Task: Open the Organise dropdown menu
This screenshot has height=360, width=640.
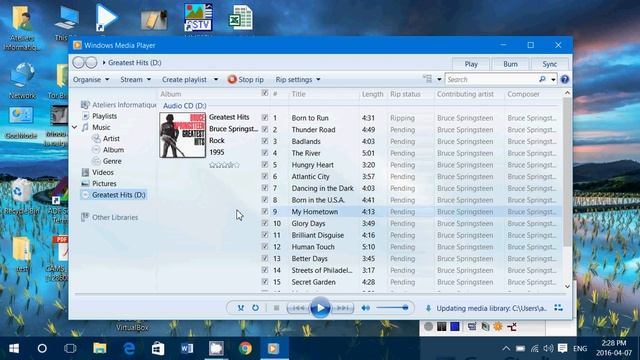Action: click(x=91, y=80)
